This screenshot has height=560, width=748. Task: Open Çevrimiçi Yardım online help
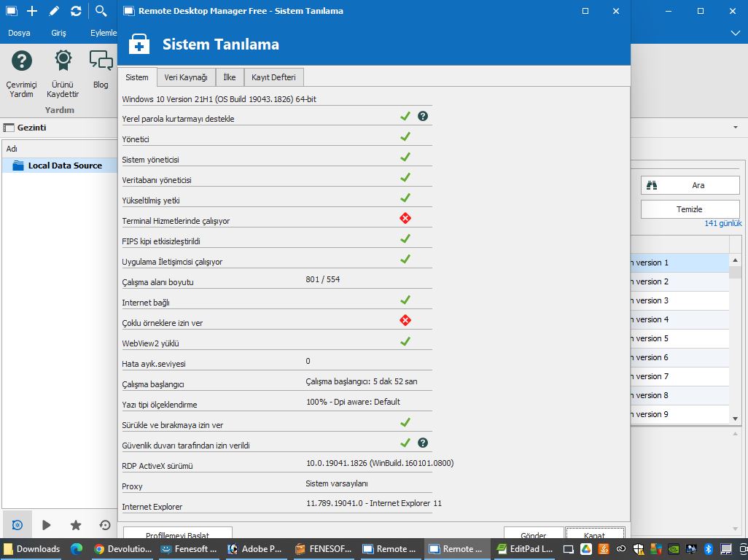click(x=21, y=74)
